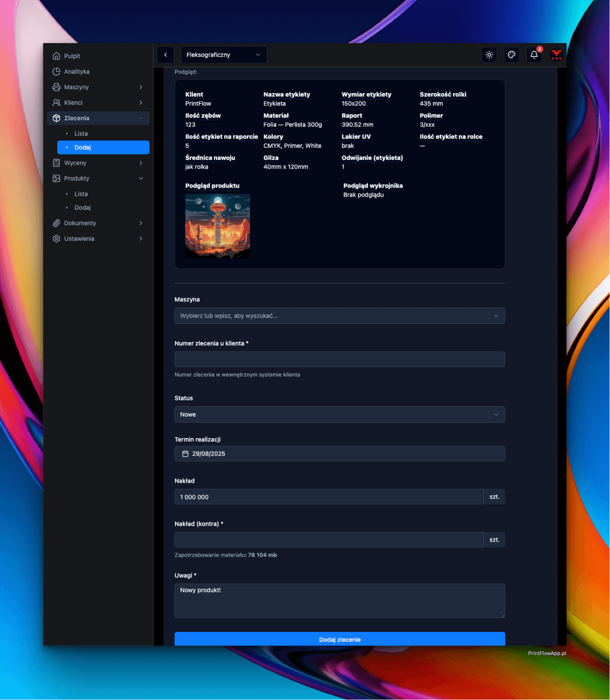Open the notifications bell
Screen dimensions: 610x700
pyautogui.click(x=534, y=55)
